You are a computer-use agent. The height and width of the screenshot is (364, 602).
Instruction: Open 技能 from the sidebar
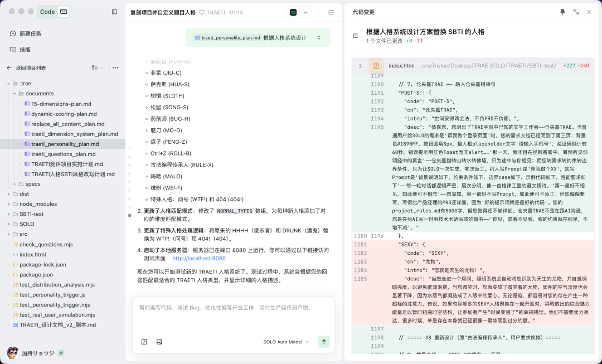[x=26, y=49]
